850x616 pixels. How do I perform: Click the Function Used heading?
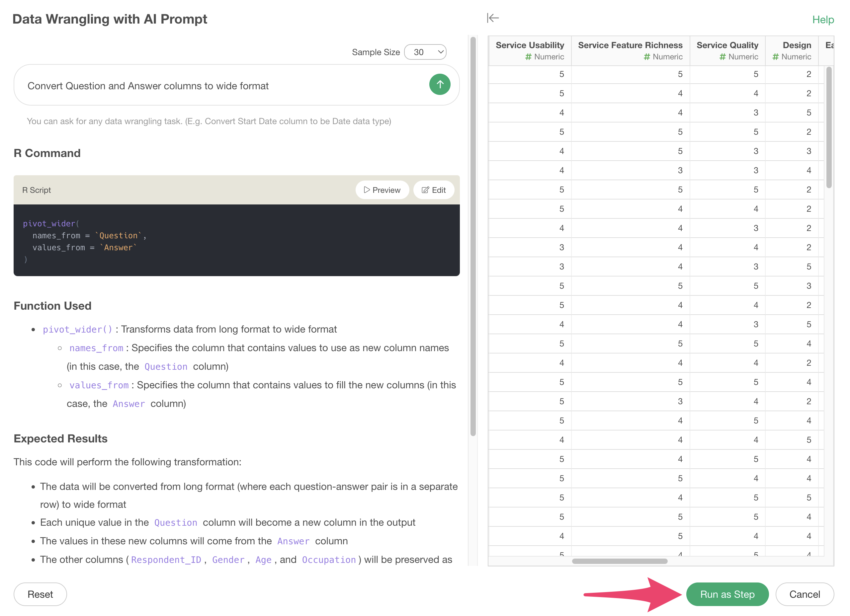coord(52,306)
